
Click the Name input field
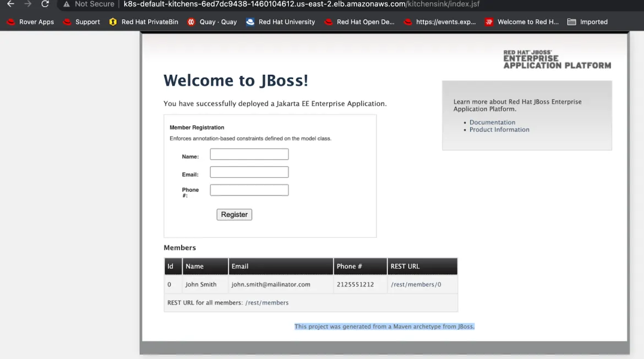(x=249, y=154)
